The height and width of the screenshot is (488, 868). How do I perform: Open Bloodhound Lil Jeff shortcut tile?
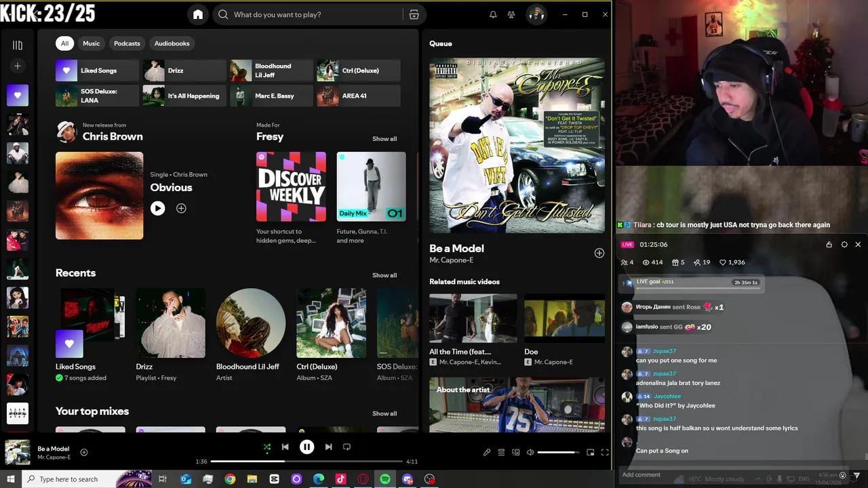point(271,70)
